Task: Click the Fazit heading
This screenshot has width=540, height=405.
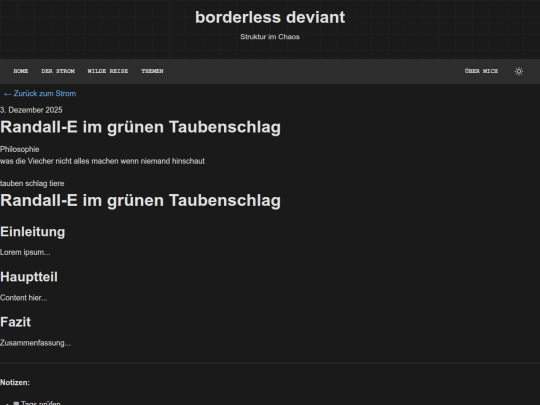Action: tap(15, 322)
